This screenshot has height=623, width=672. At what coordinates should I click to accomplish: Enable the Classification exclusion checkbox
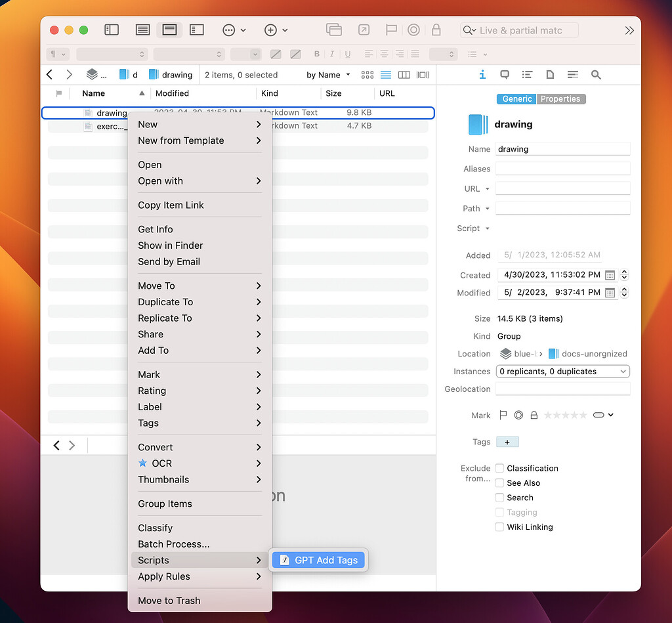(499, 468)
